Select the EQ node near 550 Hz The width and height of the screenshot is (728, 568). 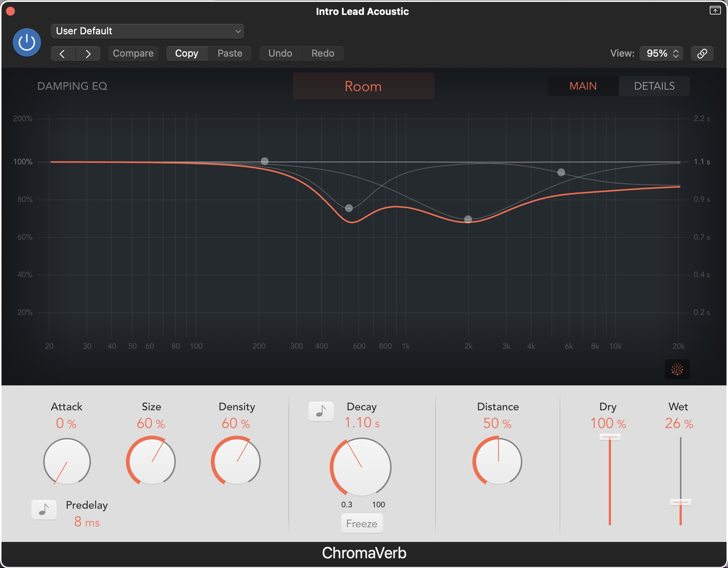point(349,208)
